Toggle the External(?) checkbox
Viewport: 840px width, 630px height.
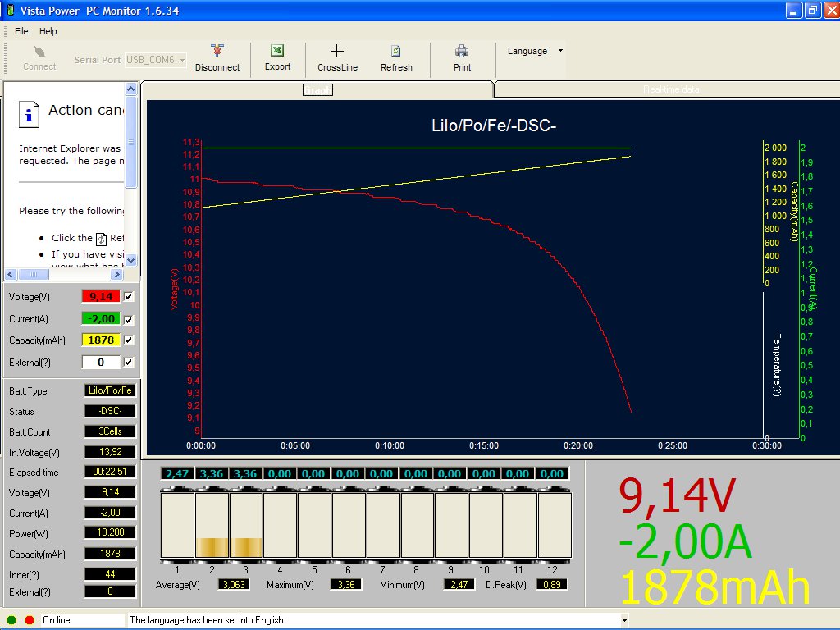click(129, 362)
